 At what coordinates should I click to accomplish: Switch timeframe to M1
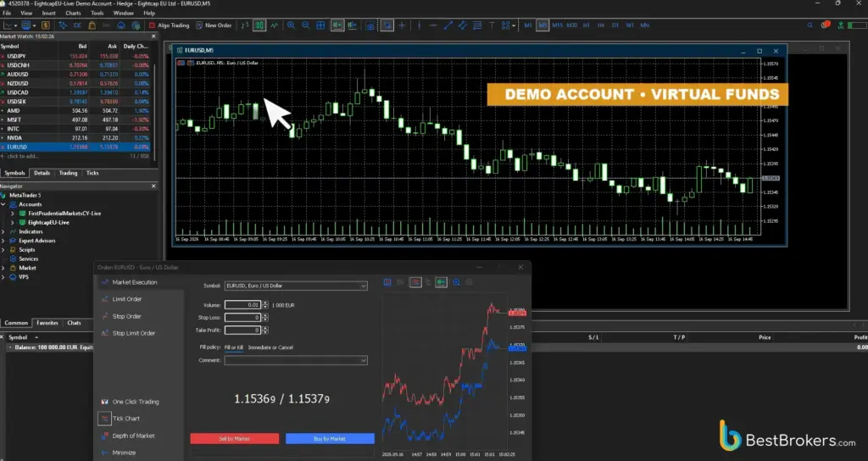click(x=528, y=25)
